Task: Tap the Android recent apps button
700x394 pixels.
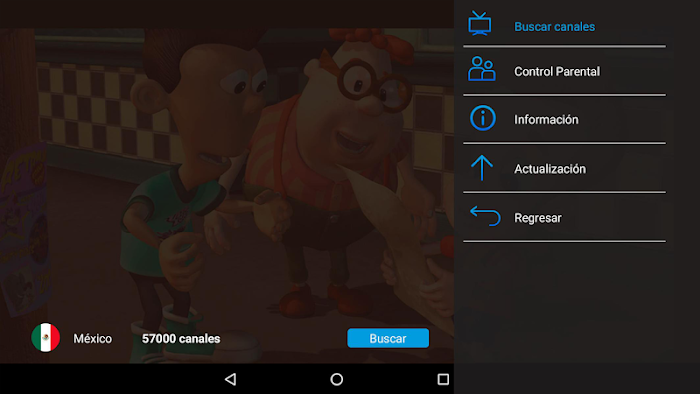Action: click(x=443, y=379)
